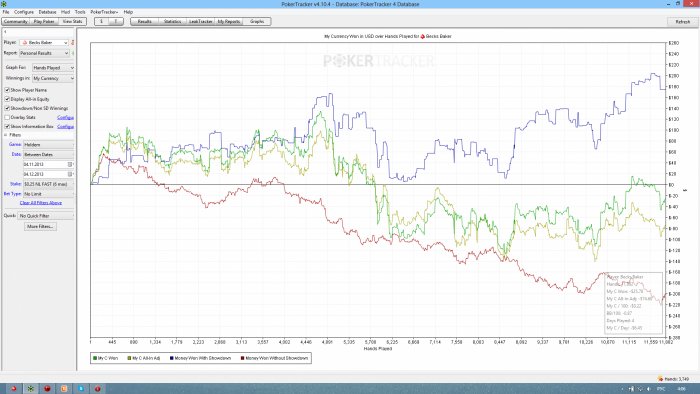The image size is (700, 394).
Task: Open the Date filter showing Between Dates
Action: tap(49, 154)
